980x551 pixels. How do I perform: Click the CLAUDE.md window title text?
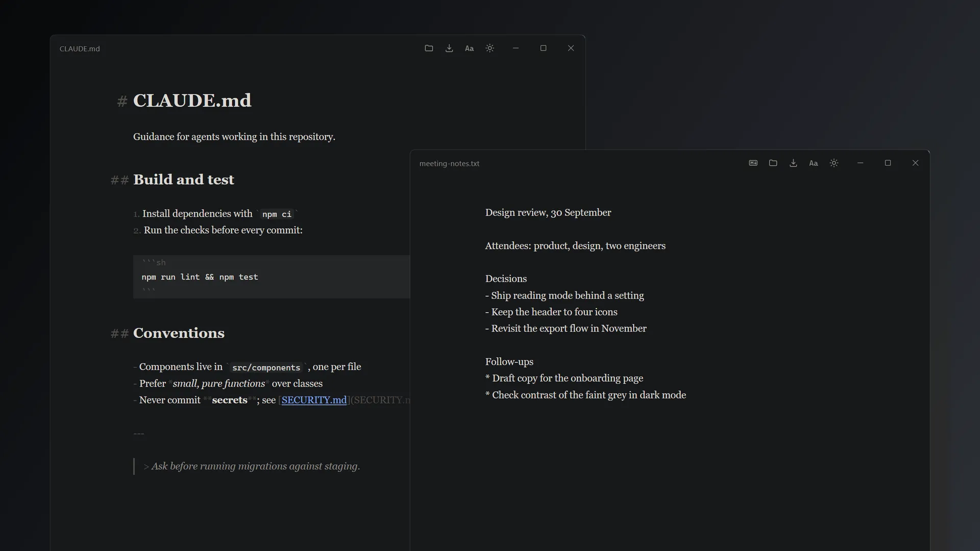[80, 49]
